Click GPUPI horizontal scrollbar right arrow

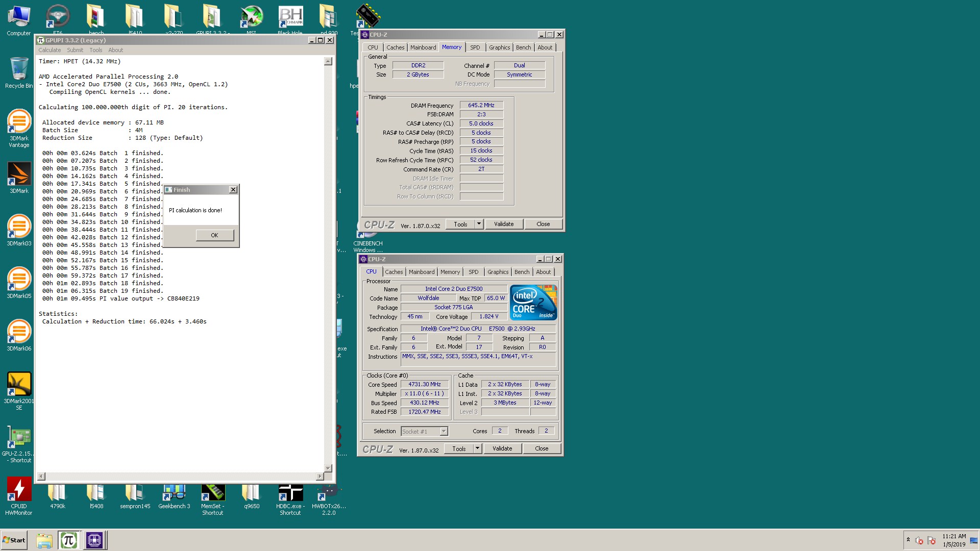coord(320,477)
